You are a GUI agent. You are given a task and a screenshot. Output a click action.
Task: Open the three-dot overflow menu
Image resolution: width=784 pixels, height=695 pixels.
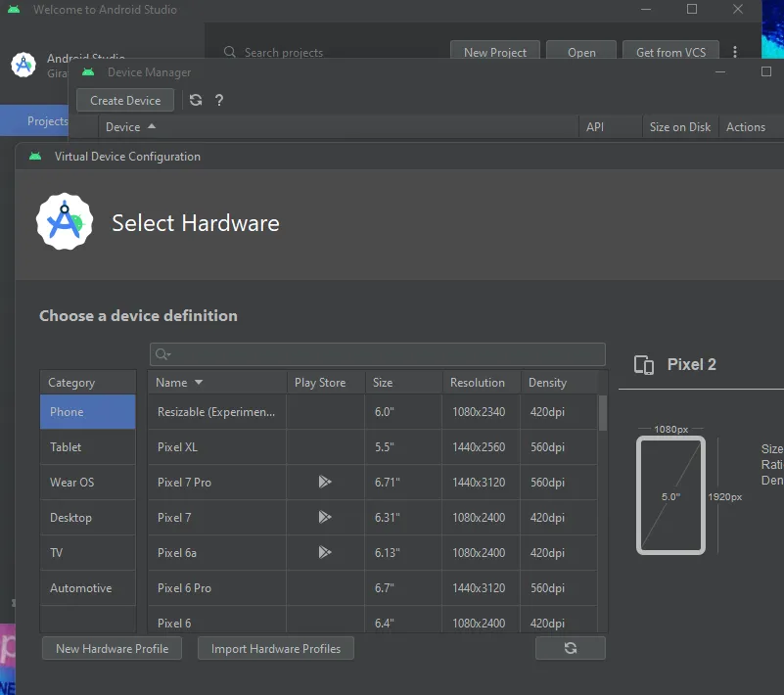[735, 53]
